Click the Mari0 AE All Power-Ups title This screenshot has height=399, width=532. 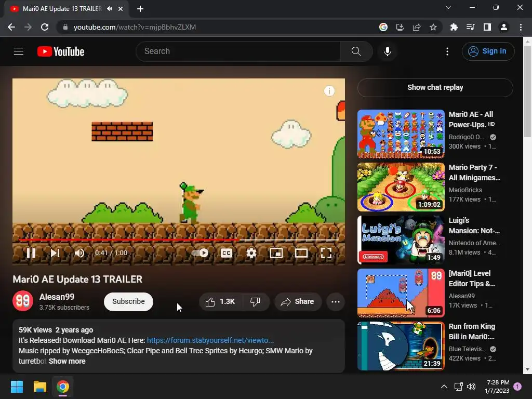tap(472, 119)
